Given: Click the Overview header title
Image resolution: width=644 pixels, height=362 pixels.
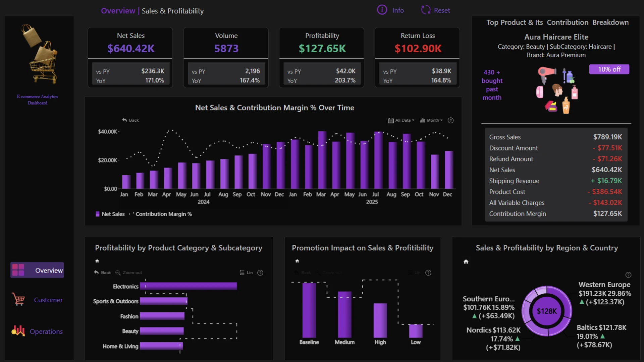Looking at the screenshot, I should point(118,11).
